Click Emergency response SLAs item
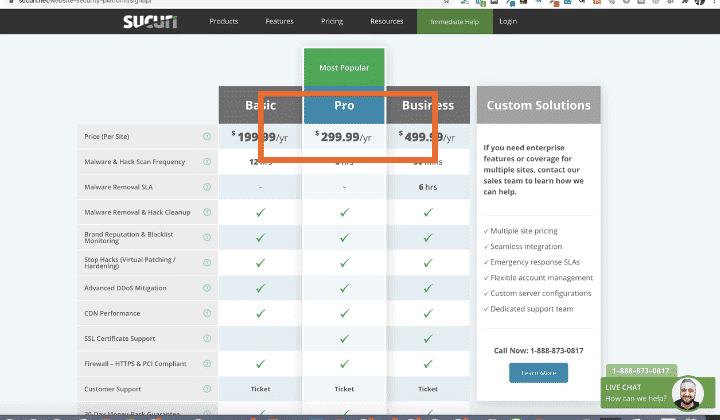 pyautogui.click(x=535, y=262)
